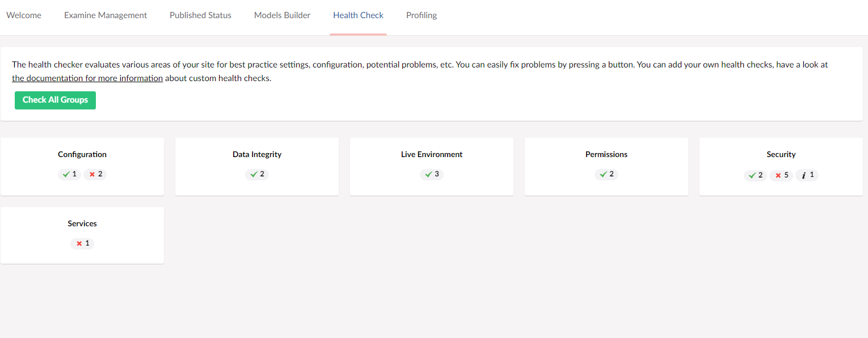Run Check All Groups

click(55, 100)
